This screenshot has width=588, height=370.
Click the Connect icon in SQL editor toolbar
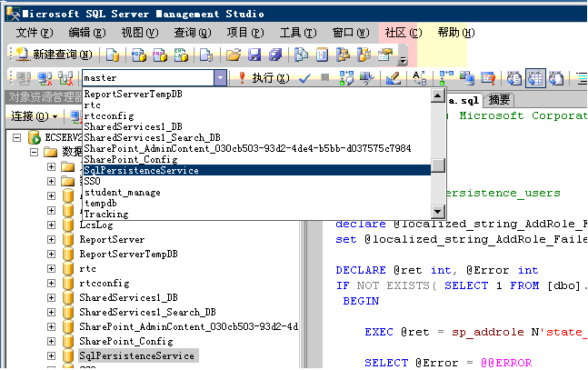click(x=24, y=78)
